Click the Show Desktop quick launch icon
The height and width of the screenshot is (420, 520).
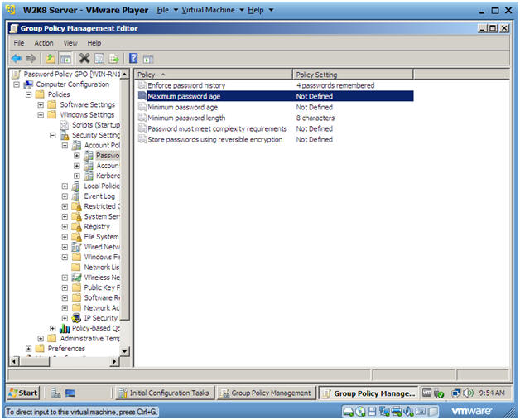70,393
